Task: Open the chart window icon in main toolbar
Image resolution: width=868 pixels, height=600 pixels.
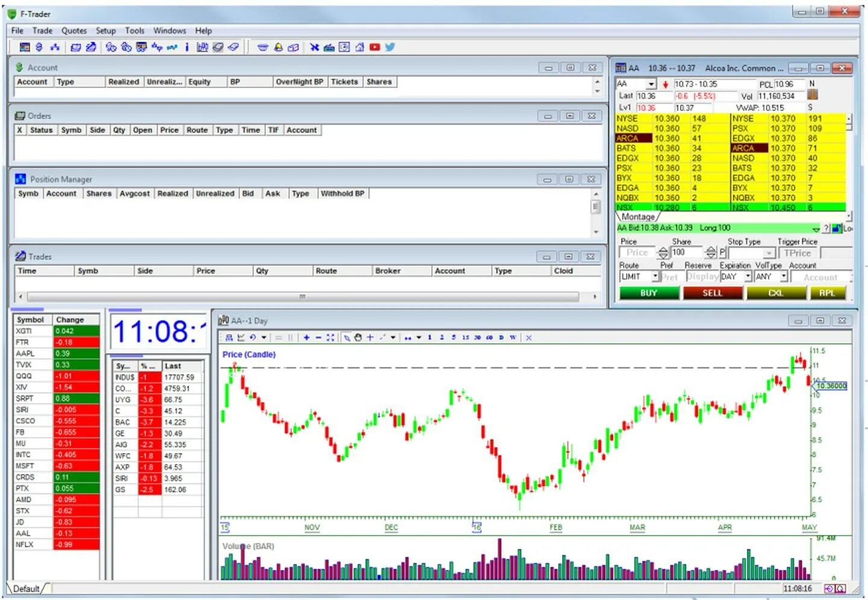Action: coord(203,47)
